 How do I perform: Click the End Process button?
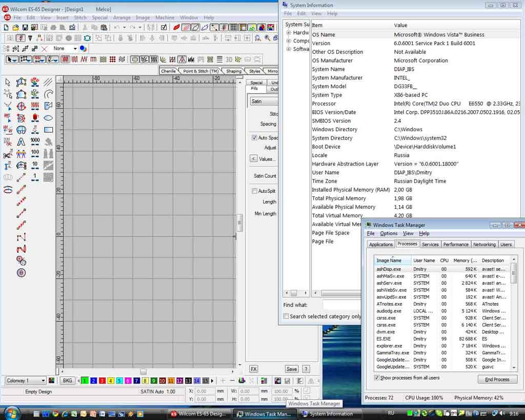click(497, 379)
